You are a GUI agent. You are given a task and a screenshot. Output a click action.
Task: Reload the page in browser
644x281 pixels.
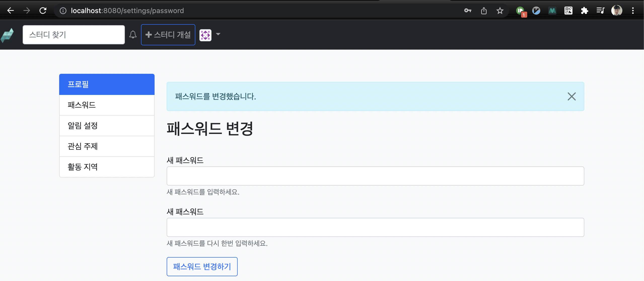[x=43, y=11]
